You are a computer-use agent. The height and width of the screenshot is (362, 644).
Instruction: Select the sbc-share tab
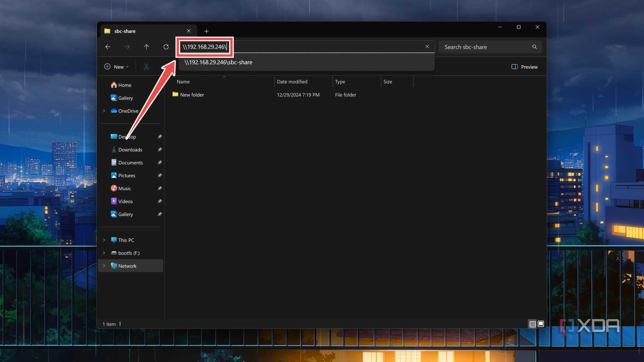click(x=148, y=31)
